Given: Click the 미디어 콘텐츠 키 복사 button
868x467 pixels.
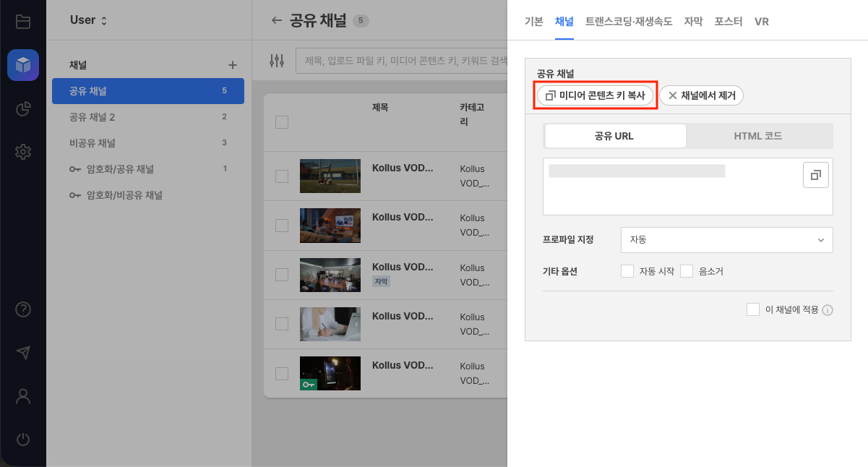Looking at the screenshot, I should pyautogui.click(x=595, y=95).
